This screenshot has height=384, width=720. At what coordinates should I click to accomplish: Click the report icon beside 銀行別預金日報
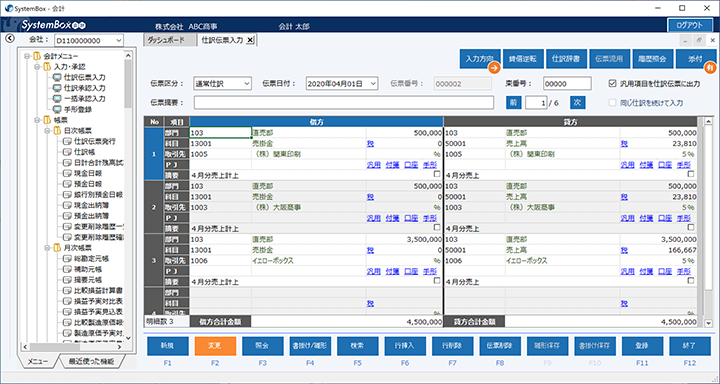coord(67,194)
